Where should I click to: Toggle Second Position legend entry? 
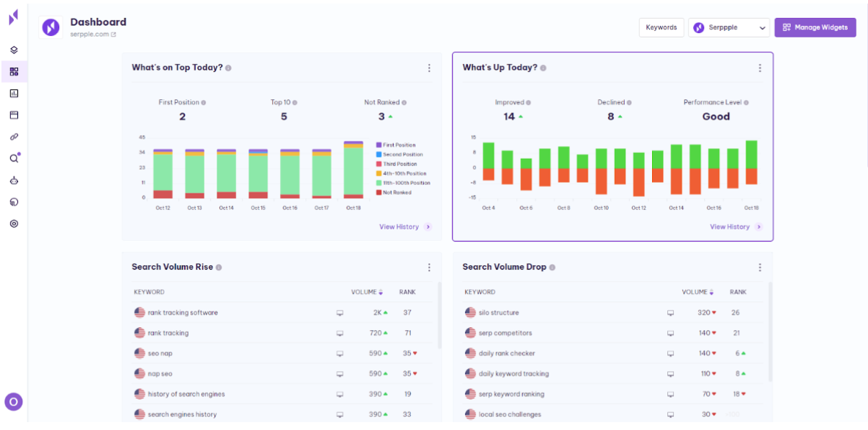[399, 155]
